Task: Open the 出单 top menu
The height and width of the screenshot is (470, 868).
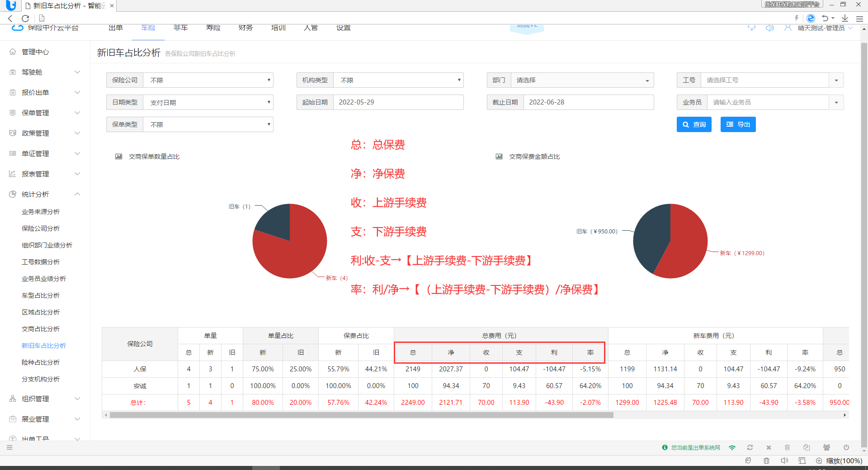Action: pos(116,28)
